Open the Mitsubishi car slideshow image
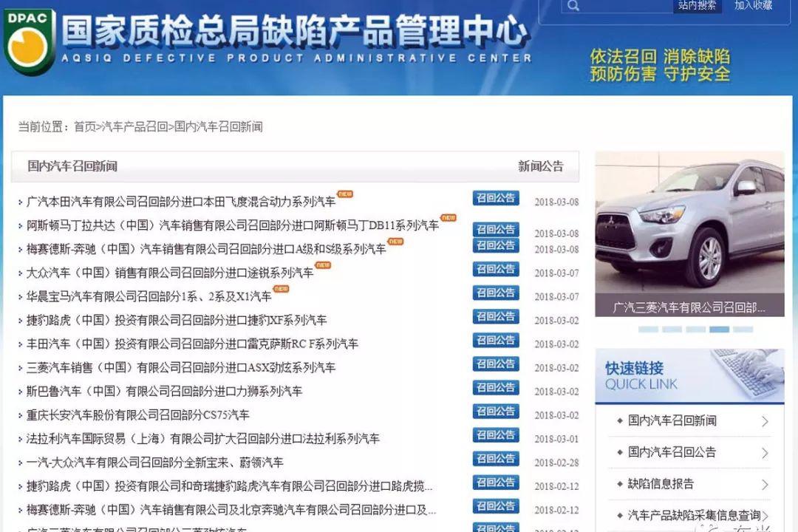The image size is (798, 532). pos(689,222)
